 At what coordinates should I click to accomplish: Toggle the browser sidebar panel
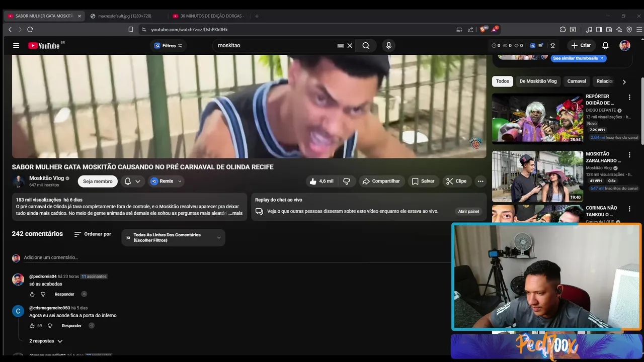pos(599,30)
